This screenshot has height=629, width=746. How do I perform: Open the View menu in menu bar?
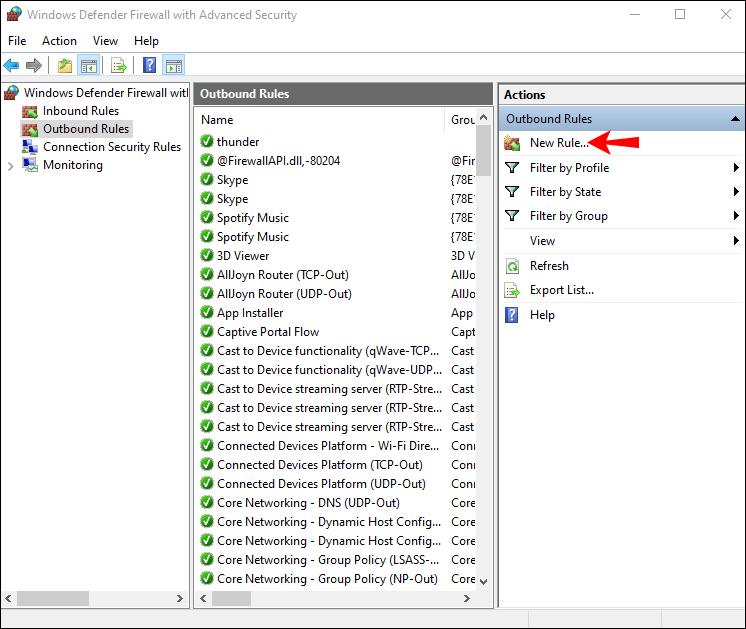[105, 41]
